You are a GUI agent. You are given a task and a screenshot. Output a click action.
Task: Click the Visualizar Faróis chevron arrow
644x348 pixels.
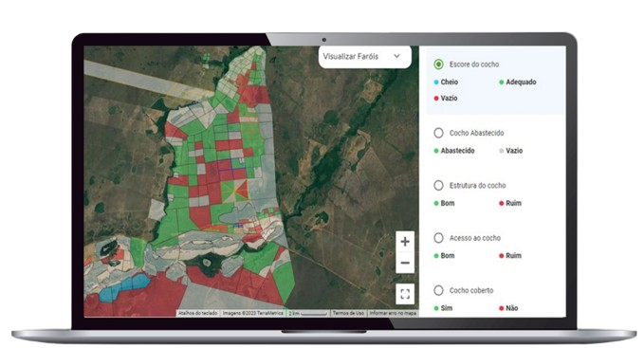pyautogui.click(x=396, y=56)
